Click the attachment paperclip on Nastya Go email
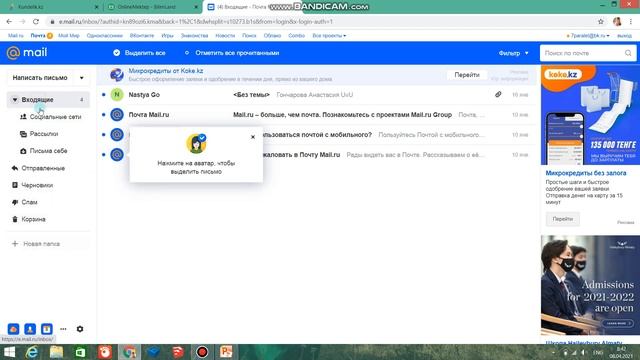The width and height of the screenshot is (640, 360). point(498,94)
